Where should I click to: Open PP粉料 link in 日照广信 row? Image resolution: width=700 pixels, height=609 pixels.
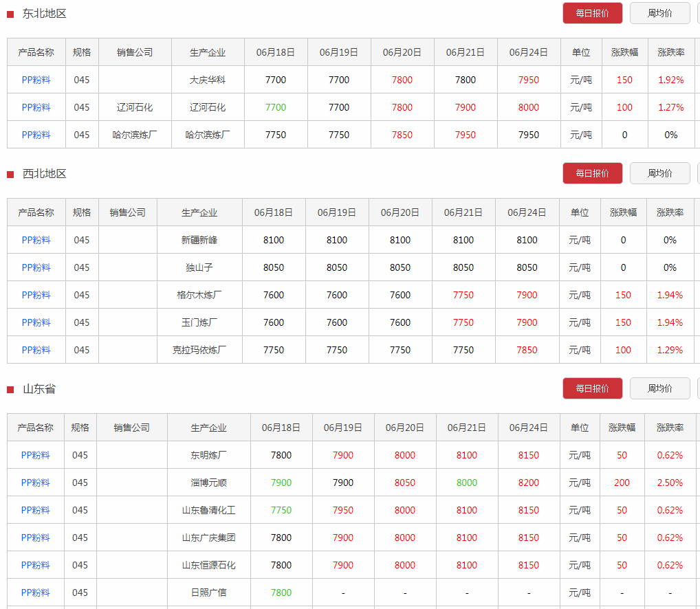click(x=35, y=593)
